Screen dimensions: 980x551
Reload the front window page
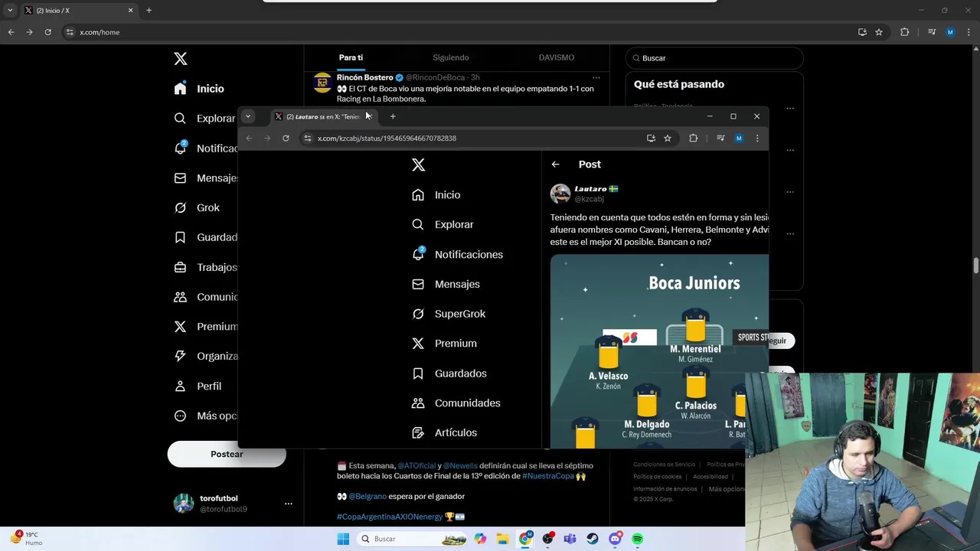[286, 139]
